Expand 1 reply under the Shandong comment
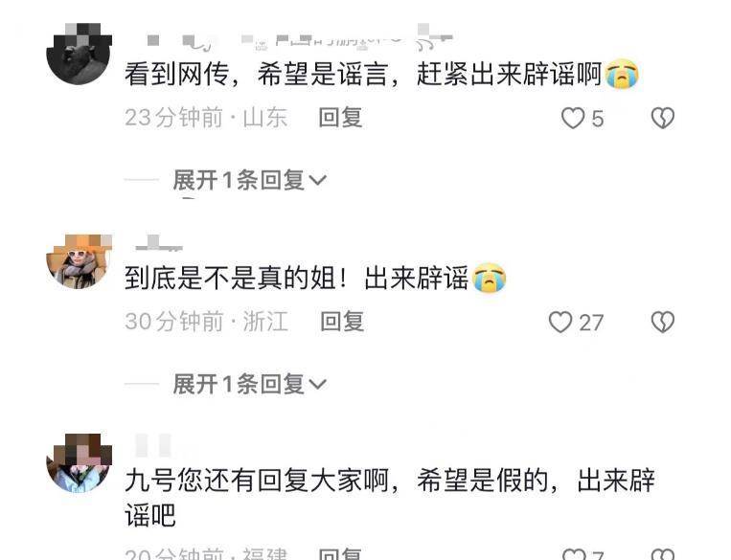The image size is (731, 560). tap(249, 180)
